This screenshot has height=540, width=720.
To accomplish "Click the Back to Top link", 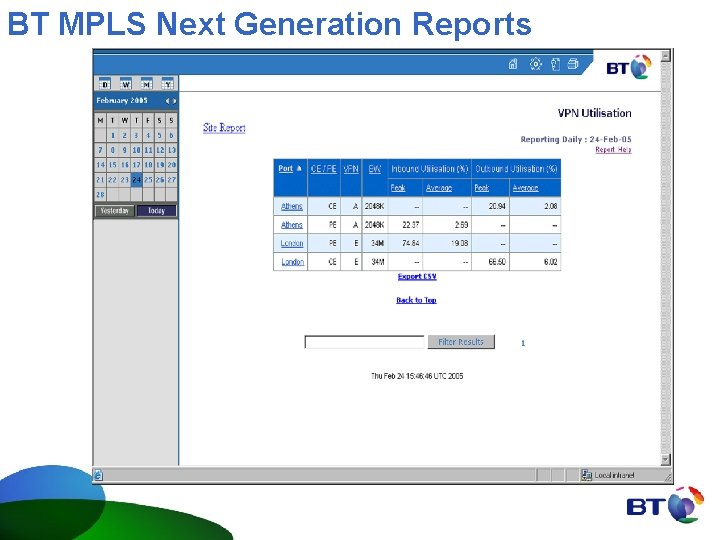I will 416,300.
